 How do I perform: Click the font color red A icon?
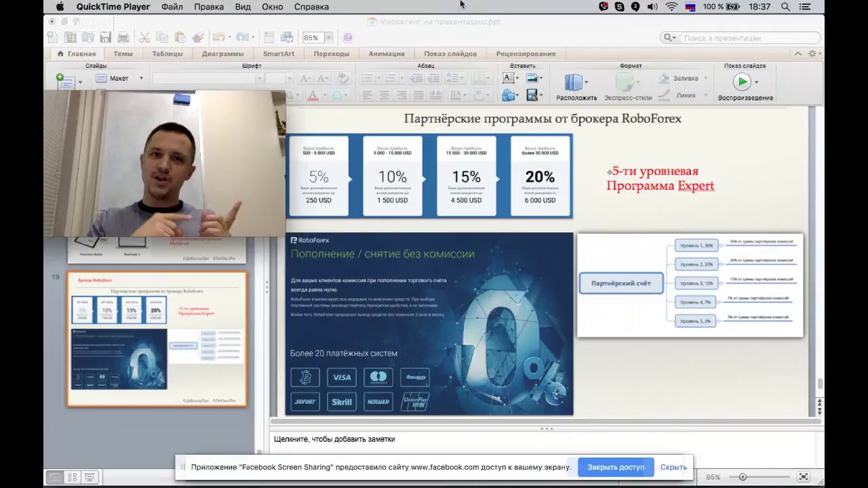pos(313,96)
